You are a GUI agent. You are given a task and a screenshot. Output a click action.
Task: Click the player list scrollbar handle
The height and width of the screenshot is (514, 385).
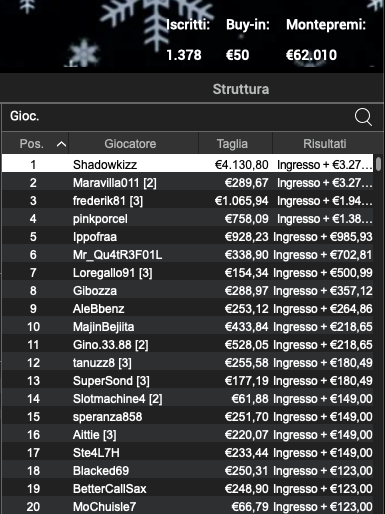(x=378, y=164)
